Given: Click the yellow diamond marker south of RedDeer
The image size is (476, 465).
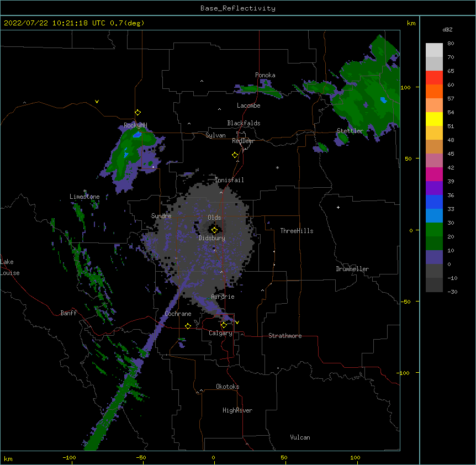Looking at the screenshot, I should (x=235, y=155).
